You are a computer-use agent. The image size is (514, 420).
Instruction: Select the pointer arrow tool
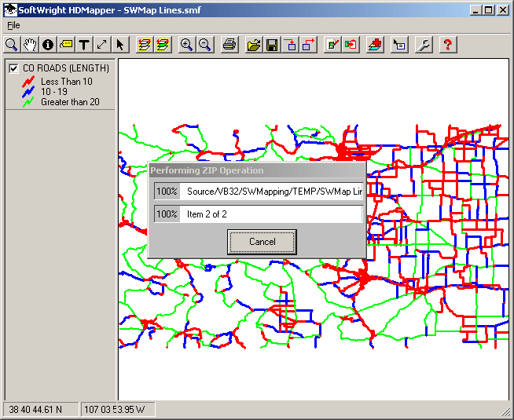coord(120,45)
